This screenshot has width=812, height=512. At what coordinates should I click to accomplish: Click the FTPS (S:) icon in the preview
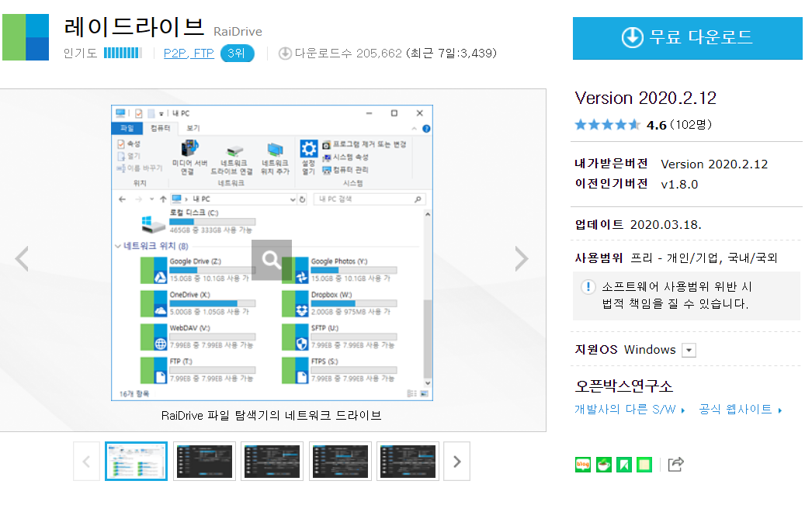pos(295,370)
